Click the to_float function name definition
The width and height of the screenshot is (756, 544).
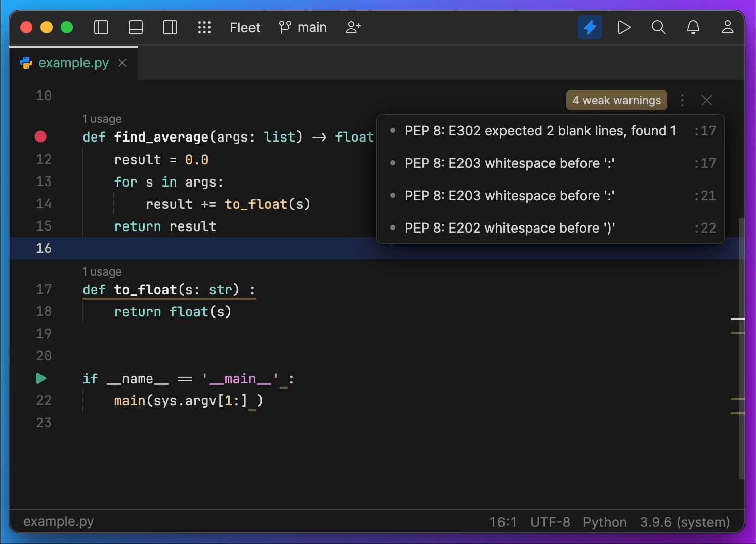146,290
